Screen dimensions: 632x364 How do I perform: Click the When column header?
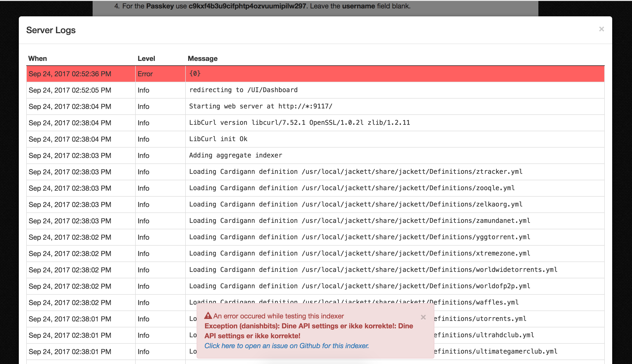[38, 58]
